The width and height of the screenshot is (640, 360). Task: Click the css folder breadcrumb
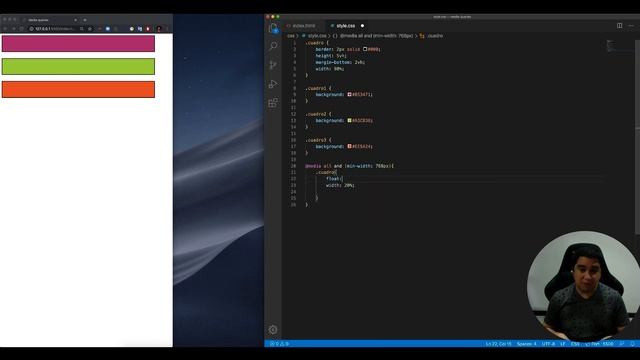point(291,36)
